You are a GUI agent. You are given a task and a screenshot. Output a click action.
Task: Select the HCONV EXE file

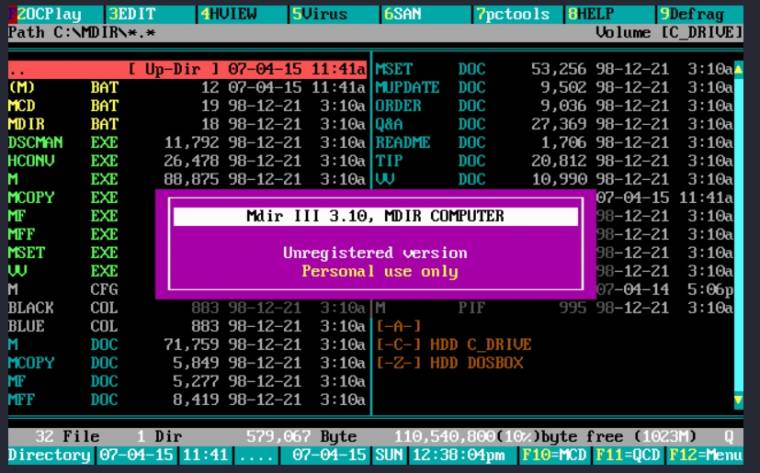[187, 160]
